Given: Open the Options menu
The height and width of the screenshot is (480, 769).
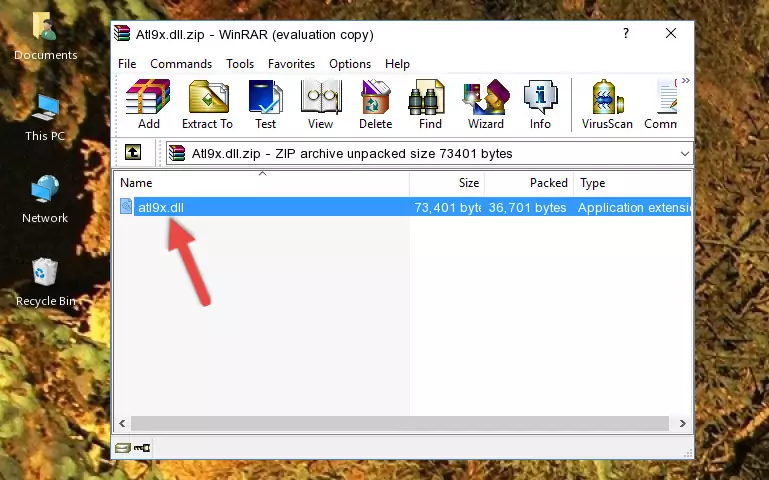Looking at the screenshot, I should (x=350, y=64).
